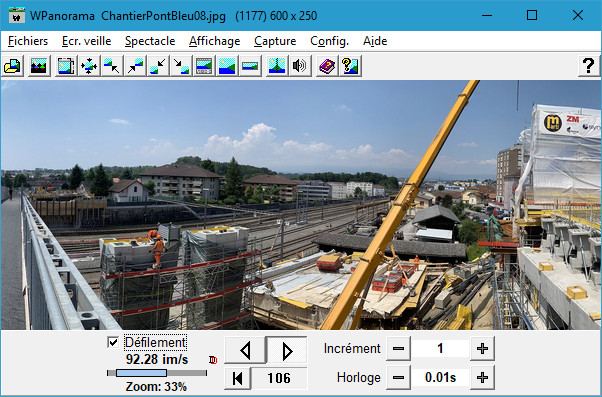
Task: Decrease Incrément with minus button
Action: [x=399, y=349]
